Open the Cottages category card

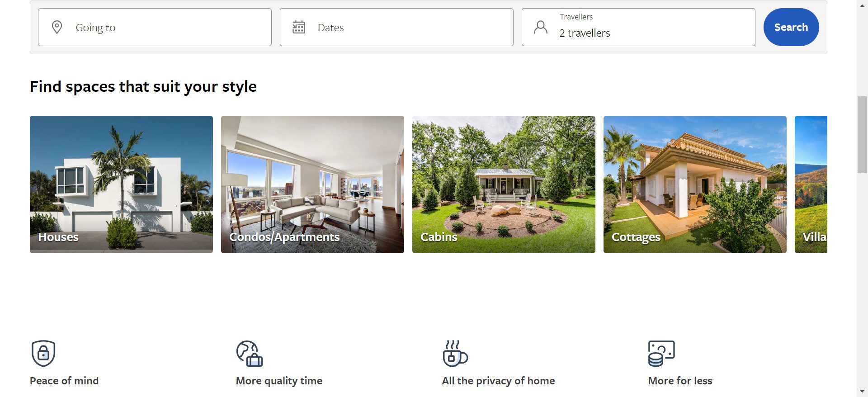coord(695,184)
